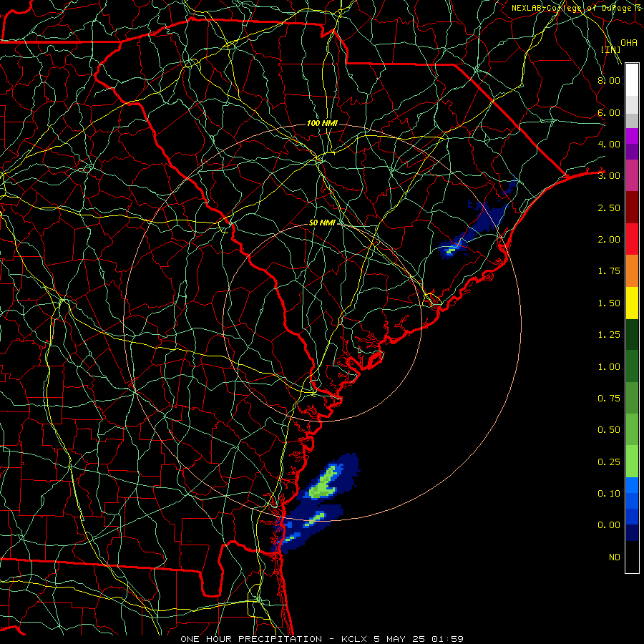The height and width of the screenshot is (644, 644).
Task: Click the yellow 1.50 inch legend swatch
Action: pyautogui.click(x=632, y=303)
